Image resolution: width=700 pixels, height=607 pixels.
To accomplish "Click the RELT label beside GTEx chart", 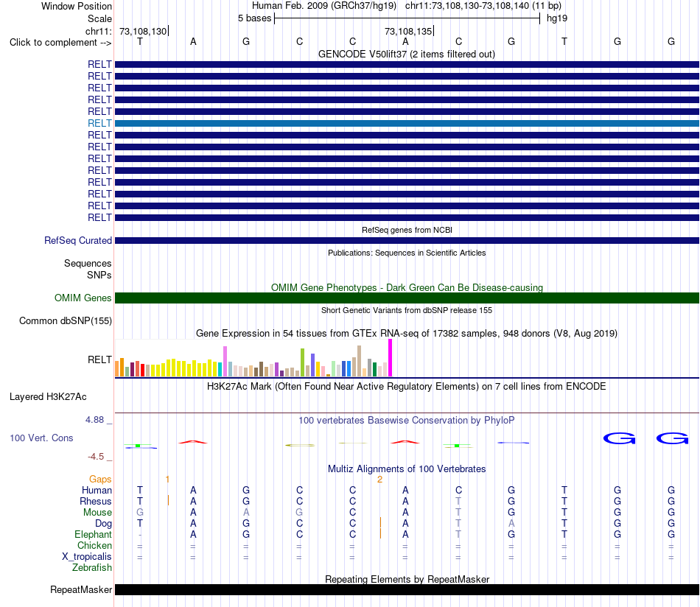I will pos(99,359).
